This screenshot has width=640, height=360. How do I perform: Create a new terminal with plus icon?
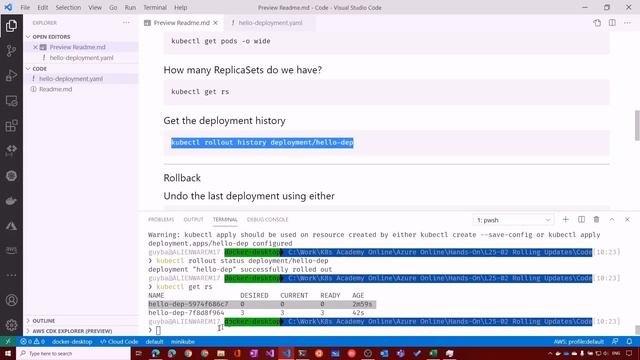coord(566,220)
